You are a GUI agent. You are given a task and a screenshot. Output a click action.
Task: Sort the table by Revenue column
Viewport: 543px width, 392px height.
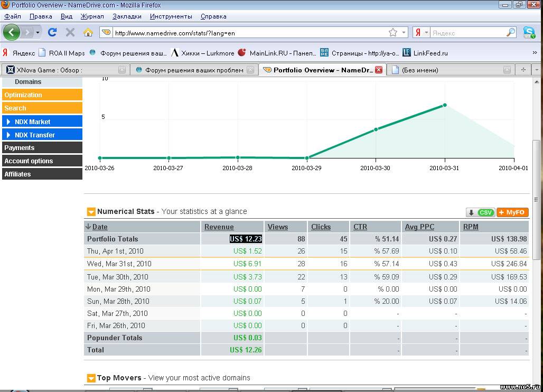pyautogui.click(x=219, y=227)
